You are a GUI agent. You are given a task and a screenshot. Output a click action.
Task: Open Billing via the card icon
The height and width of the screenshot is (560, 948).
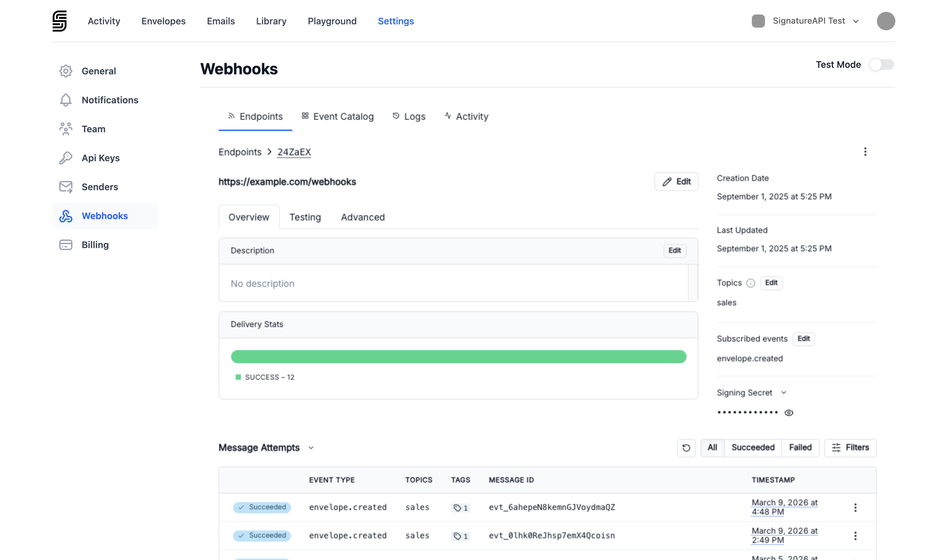pyautogui.click(x=66, y=244)
